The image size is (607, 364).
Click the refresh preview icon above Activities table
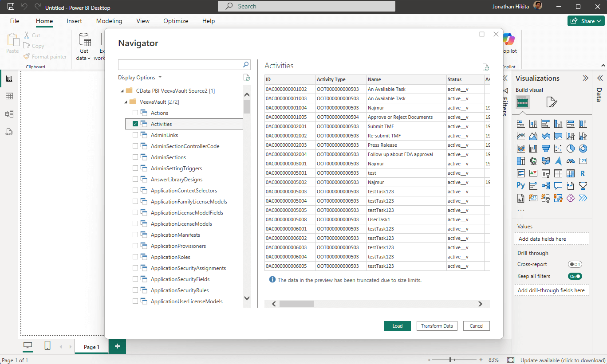(486, 67)
